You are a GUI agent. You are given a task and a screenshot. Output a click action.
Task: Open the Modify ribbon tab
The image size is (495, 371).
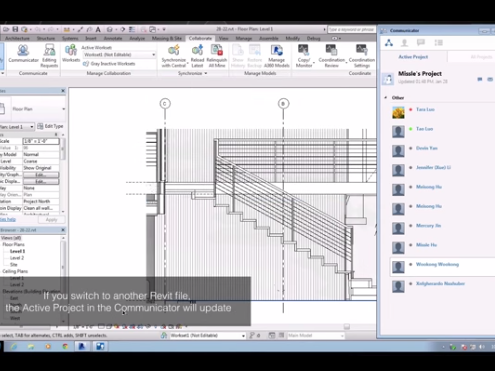[293, 38]
